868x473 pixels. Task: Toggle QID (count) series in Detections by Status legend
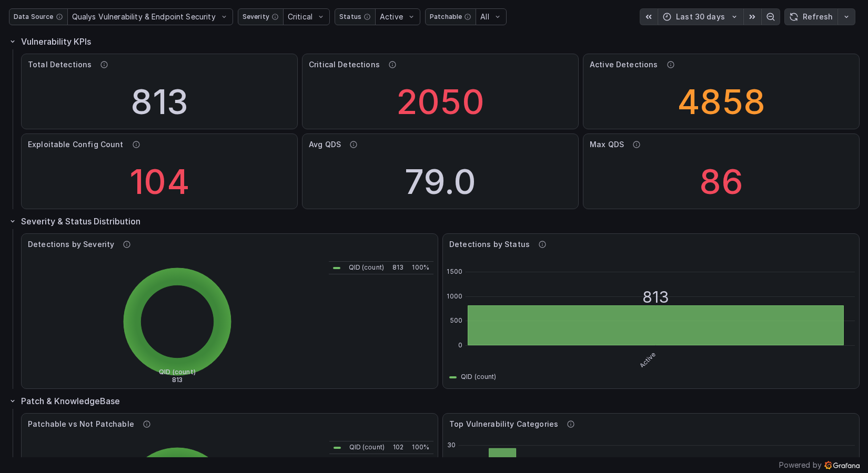tap(478, 377)
